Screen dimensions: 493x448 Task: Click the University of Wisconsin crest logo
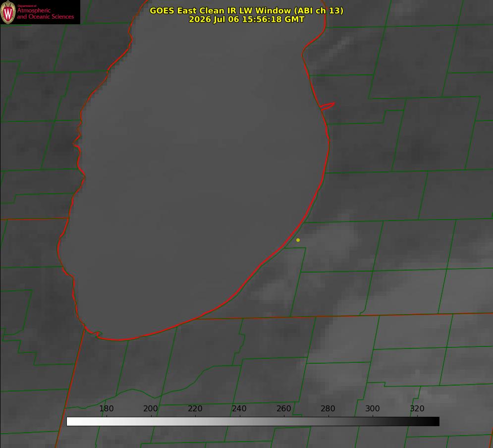[x=8, y=12]
